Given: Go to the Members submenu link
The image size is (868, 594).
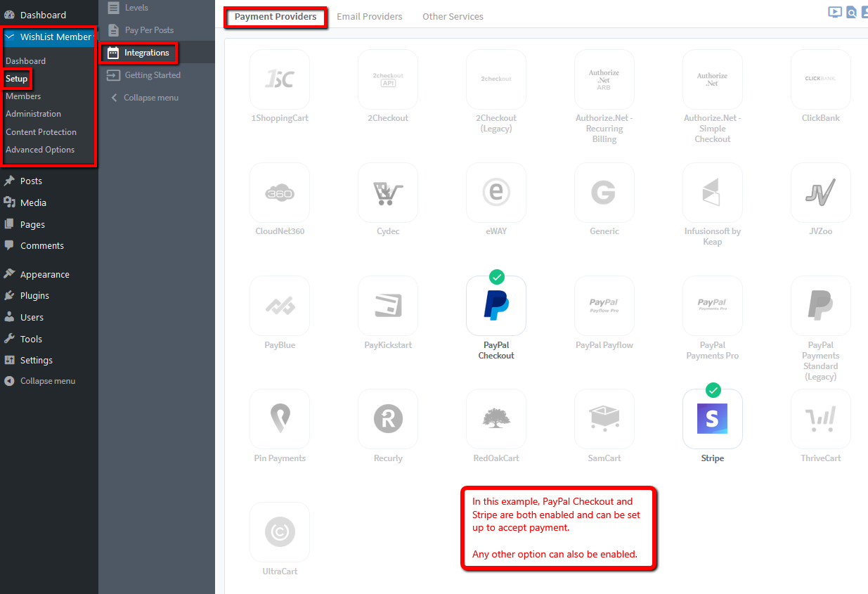Looking at the screenshot, I should point(23,96).
